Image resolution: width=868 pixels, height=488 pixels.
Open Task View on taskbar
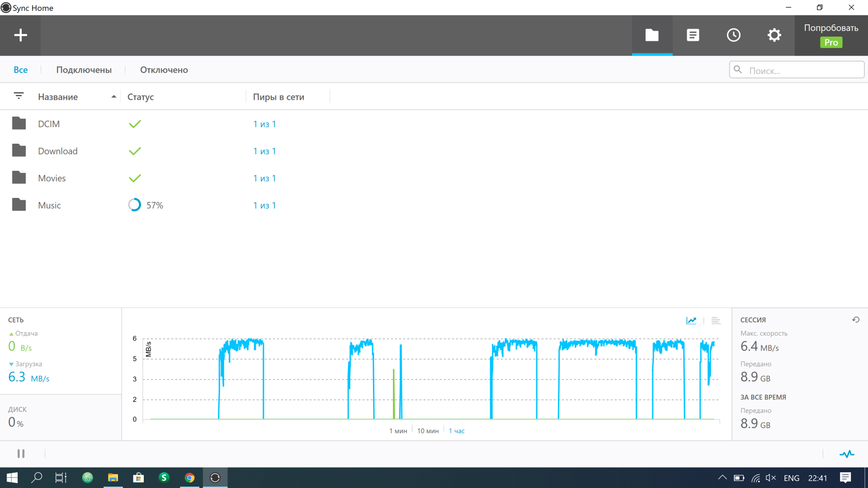click(x=61, y=478)
